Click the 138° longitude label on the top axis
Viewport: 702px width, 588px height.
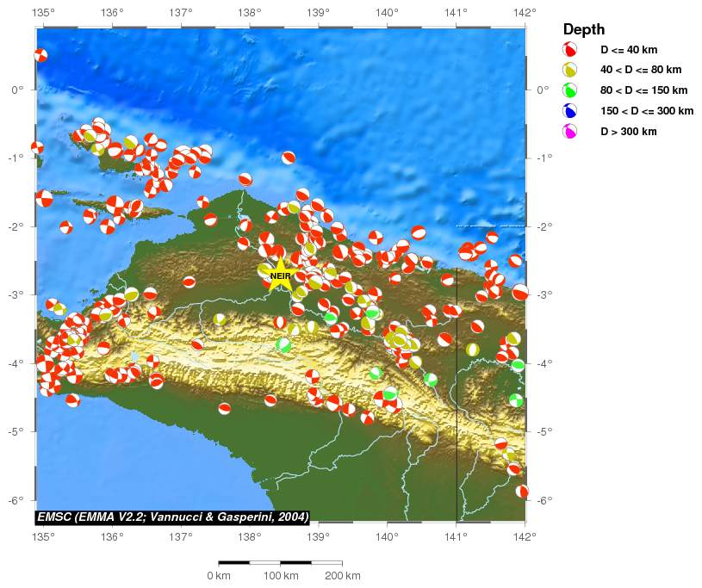coord(249,13)
